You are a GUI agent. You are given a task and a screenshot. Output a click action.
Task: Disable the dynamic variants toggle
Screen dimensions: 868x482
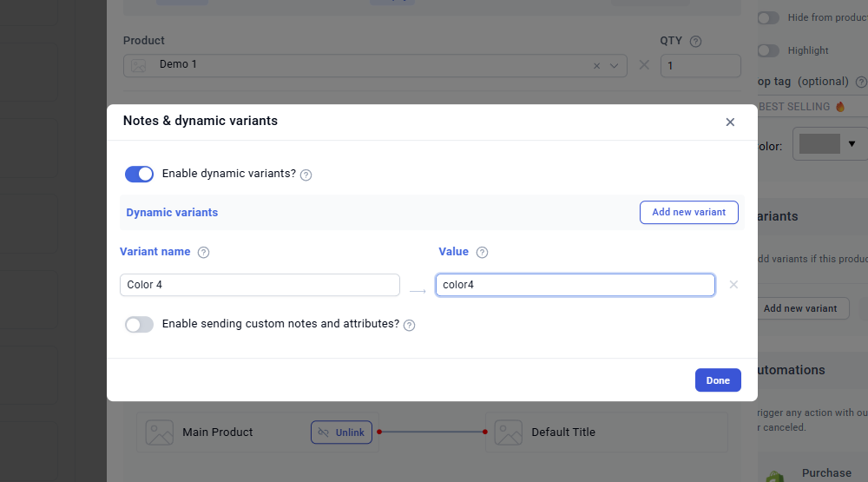pos(139,174)
